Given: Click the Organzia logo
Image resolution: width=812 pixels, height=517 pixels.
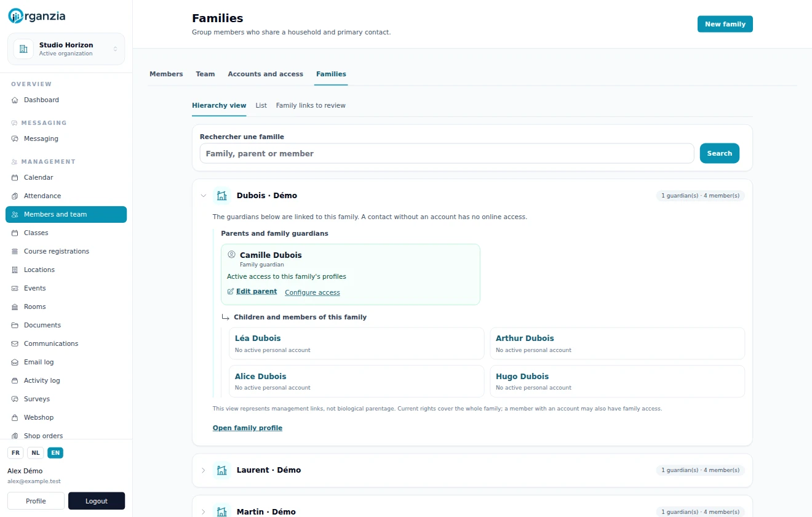Looking at the screenshot, I should tap(36, 16).
